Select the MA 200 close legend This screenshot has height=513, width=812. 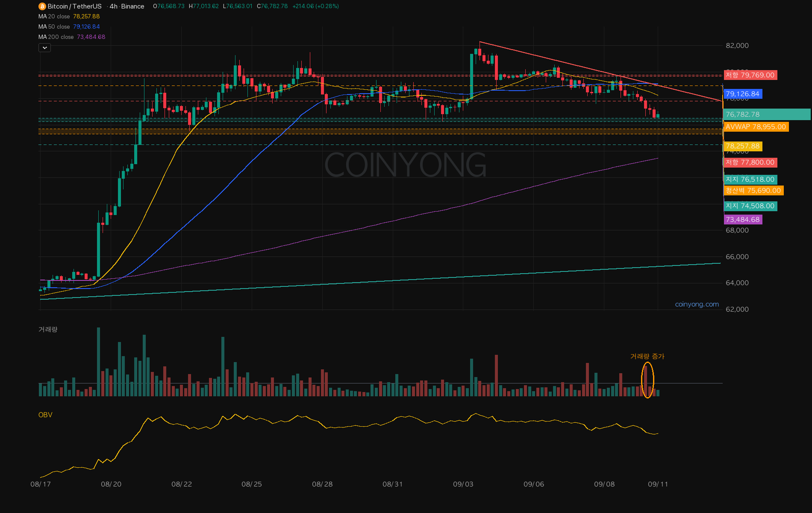tap(72, 37)
